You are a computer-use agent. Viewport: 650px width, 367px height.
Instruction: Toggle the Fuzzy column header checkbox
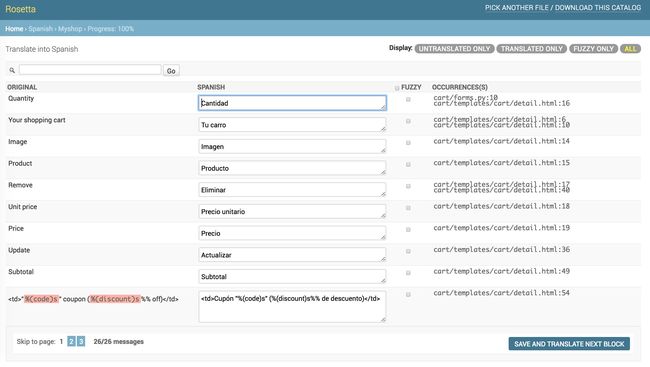point(397,87)
